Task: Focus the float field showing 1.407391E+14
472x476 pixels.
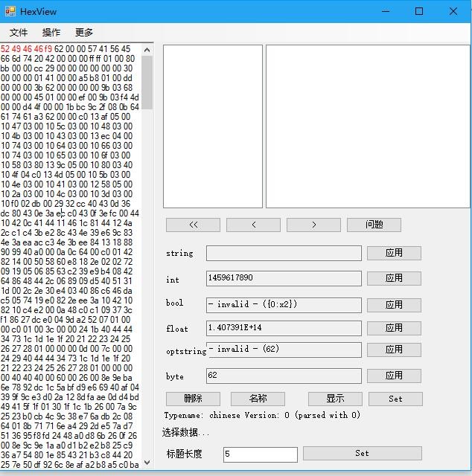Action: (284, 328)
